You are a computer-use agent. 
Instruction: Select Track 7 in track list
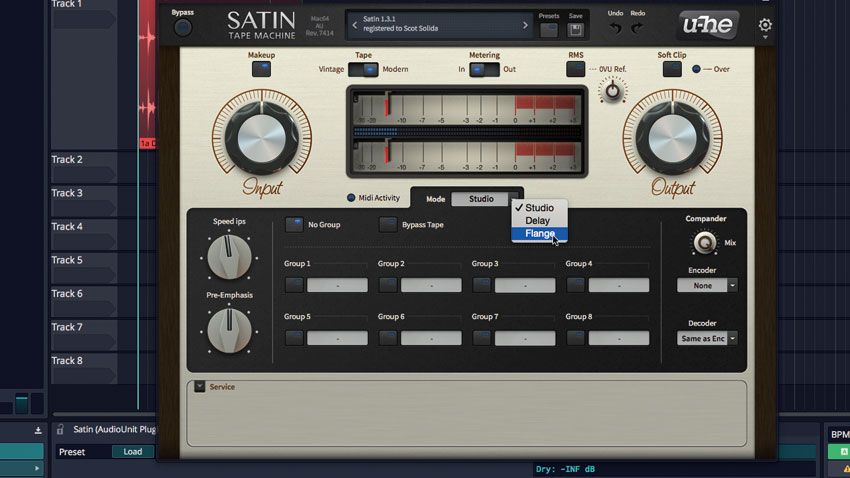pyautogui.click(x=67, y=327)
